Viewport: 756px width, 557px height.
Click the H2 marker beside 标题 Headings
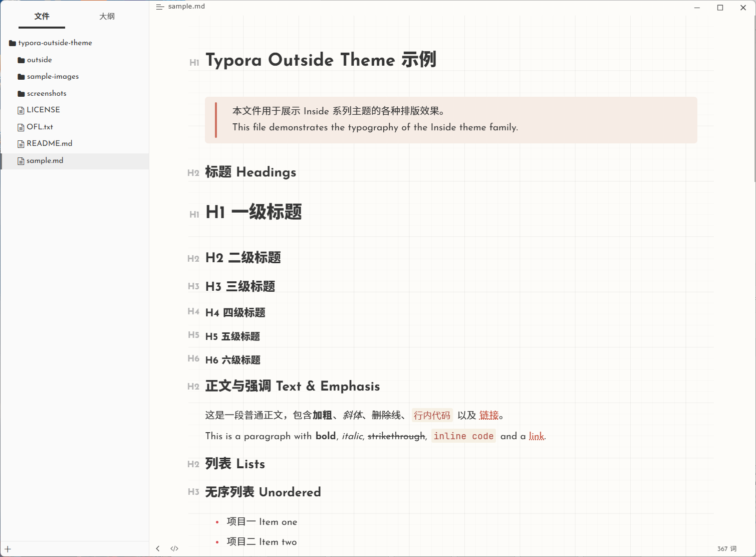click(193, 173)
